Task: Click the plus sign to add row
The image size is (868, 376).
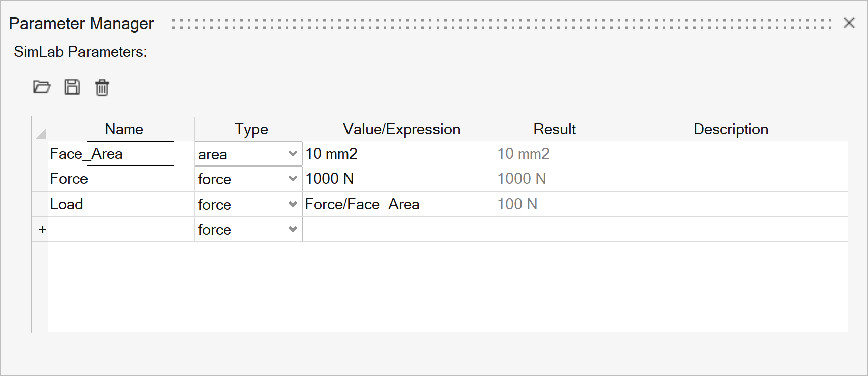Action: point(42,229)
